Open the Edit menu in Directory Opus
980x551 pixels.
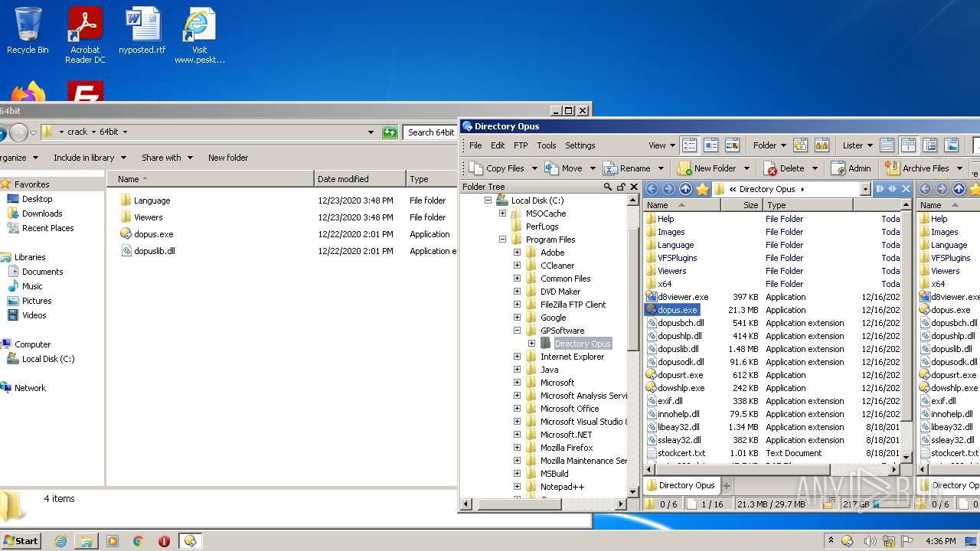(498, 145)
